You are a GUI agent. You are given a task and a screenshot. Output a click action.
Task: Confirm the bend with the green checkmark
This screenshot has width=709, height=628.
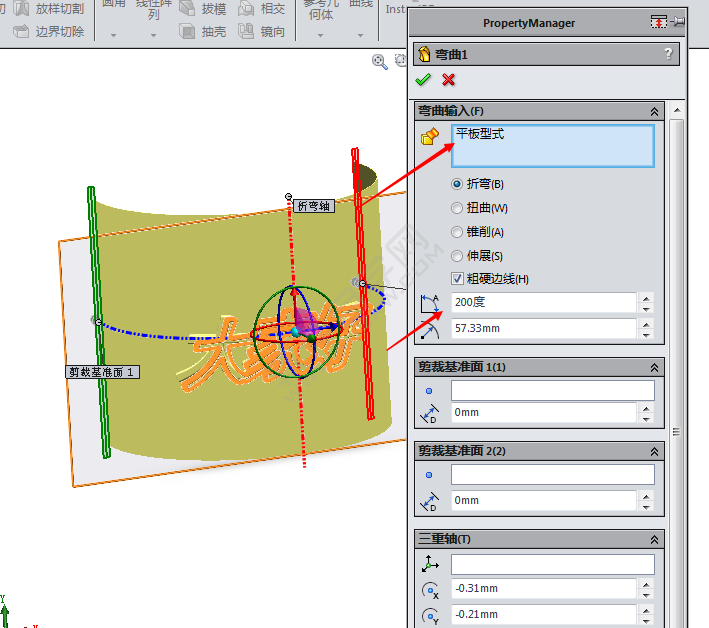pos(423,80)
